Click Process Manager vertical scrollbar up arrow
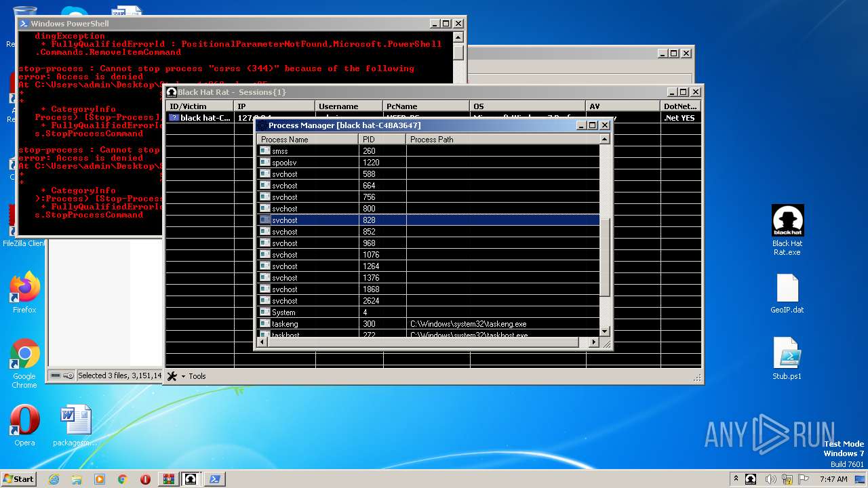 click(x=605, y=139)
